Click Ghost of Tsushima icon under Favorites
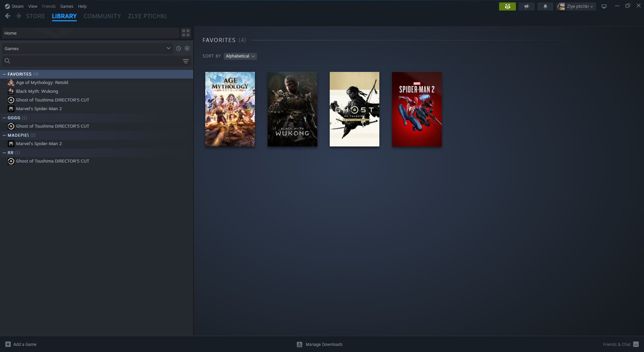This screenshot has height=352, width=644. (x=11, y=100)
